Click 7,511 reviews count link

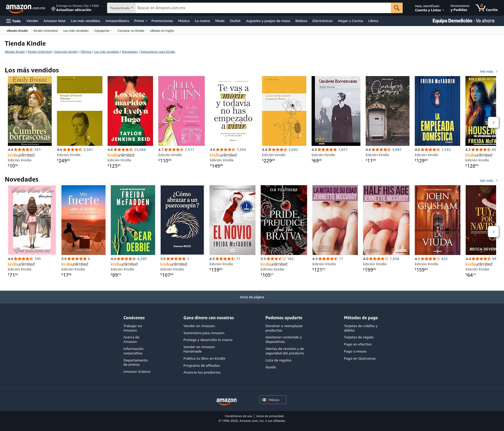(190, 150)
